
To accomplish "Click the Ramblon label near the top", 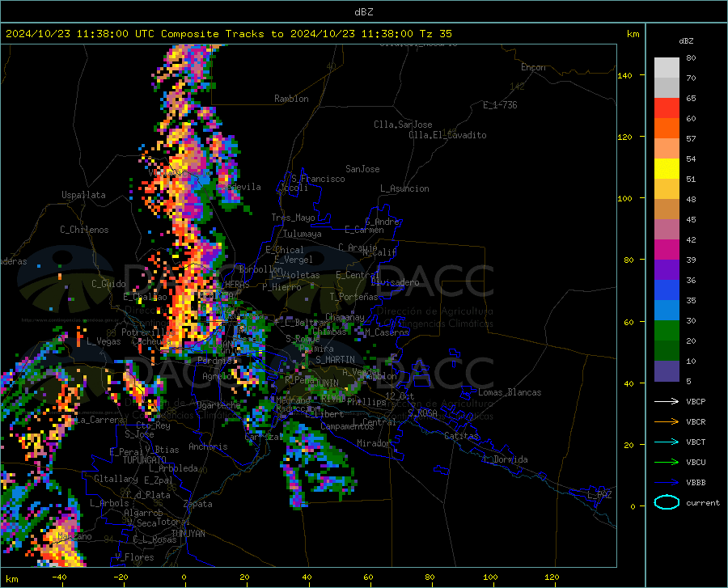I will (291, 99).
